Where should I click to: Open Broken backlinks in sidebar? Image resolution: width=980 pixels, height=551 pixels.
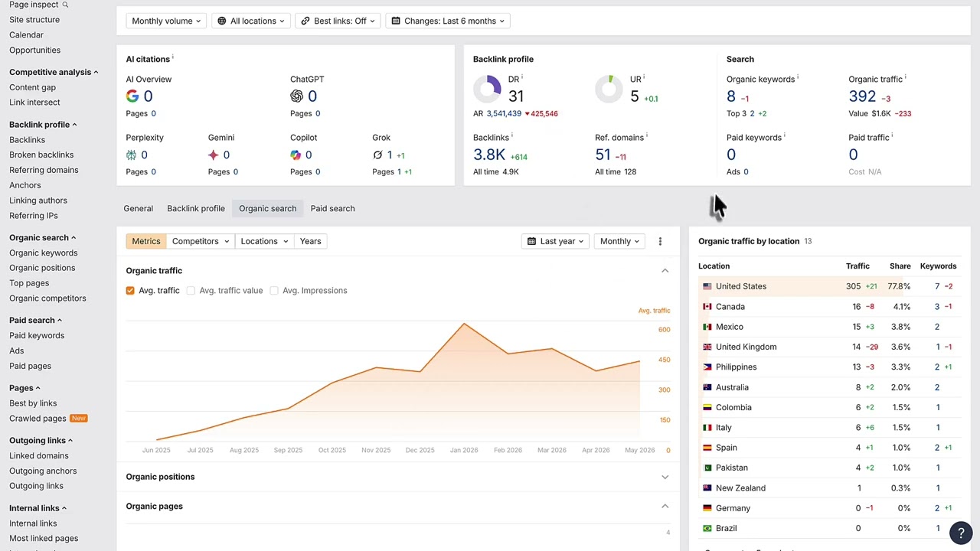pyautogui.click(x=41, y=155)
